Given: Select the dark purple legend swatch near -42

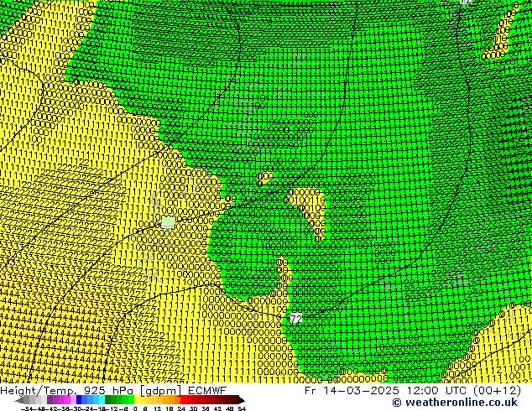Looking at the screenshot, I should [x=50, y=399].
